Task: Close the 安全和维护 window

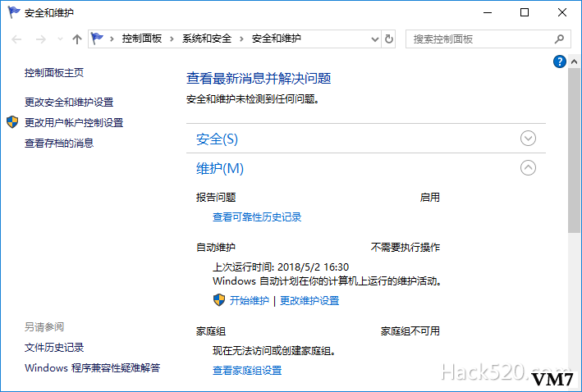Action: [x=562, y=12]
